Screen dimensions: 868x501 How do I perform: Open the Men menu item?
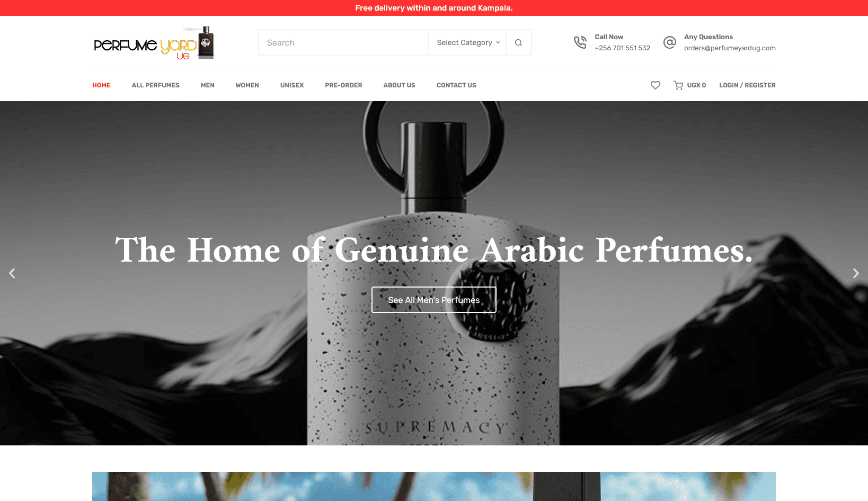pos(208,85)
